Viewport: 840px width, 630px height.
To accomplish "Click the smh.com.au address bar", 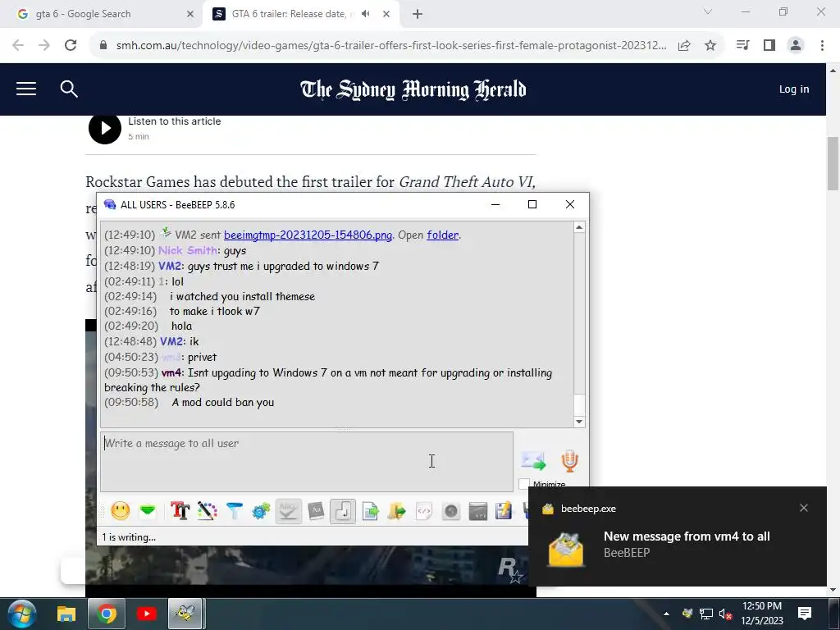I will coord(391,46).
